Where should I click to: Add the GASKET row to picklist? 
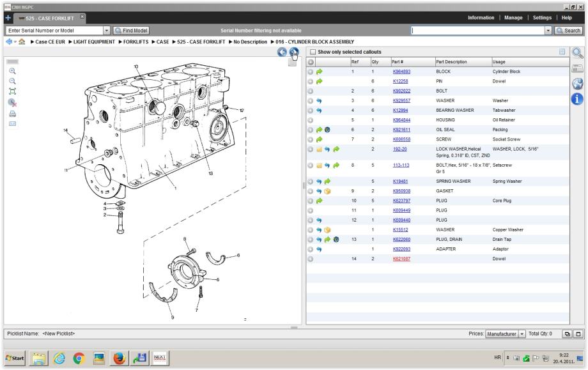[x=311, y=190]
